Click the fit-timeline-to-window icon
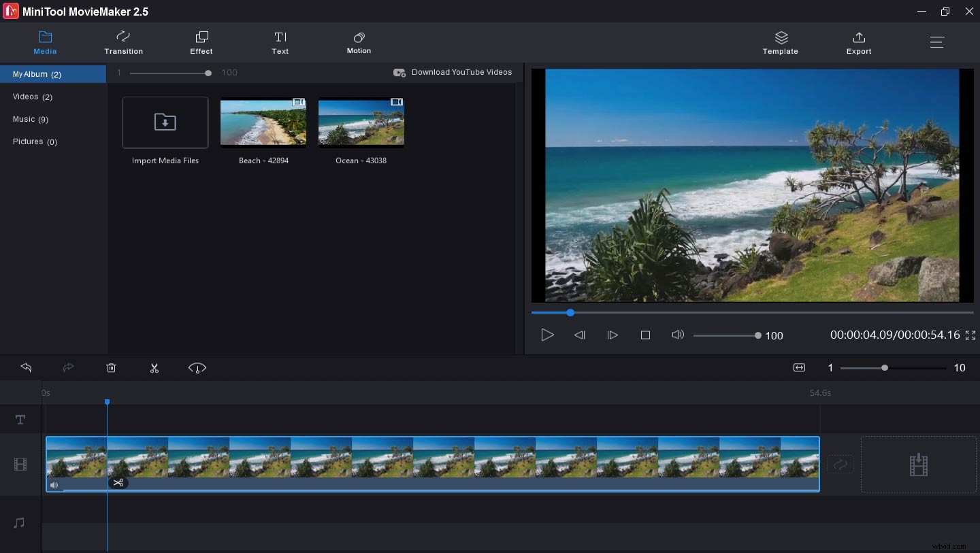 [799, 368]
